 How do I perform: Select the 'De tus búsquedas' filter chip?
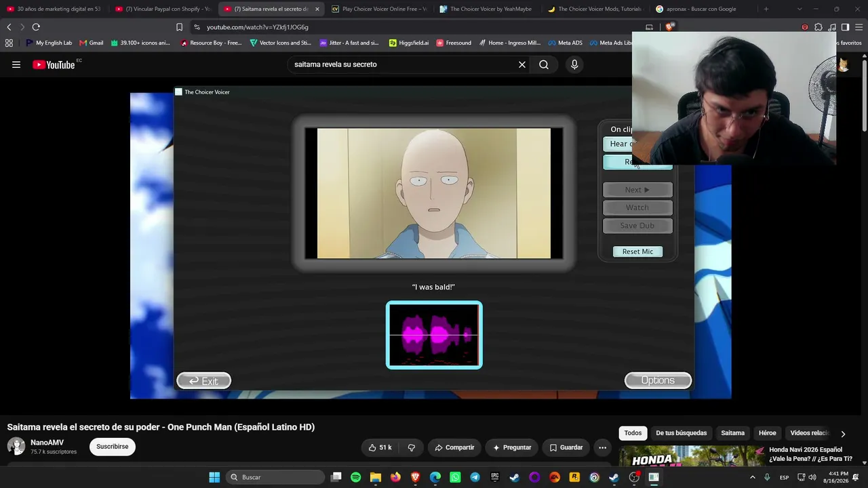coord(681,433)
